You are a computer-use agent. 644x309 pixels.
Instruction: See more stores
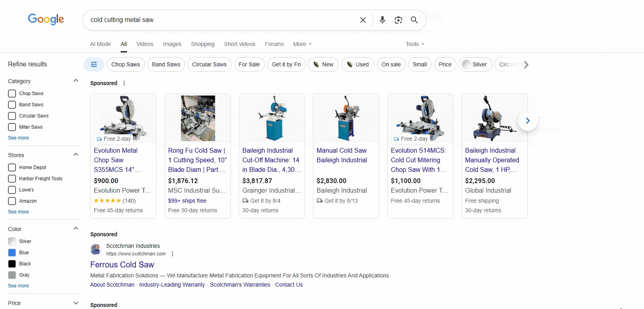click(18, 212)
